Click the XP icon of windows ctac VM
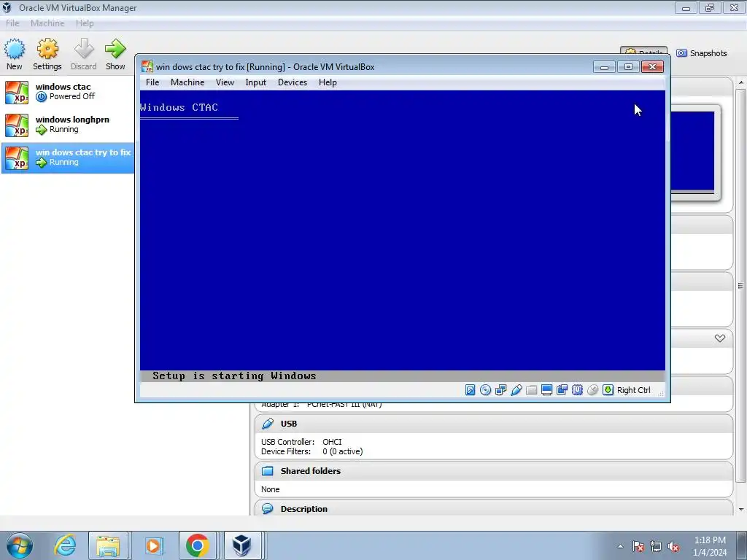Screen dimensions: 747x560 coord(17,92)
